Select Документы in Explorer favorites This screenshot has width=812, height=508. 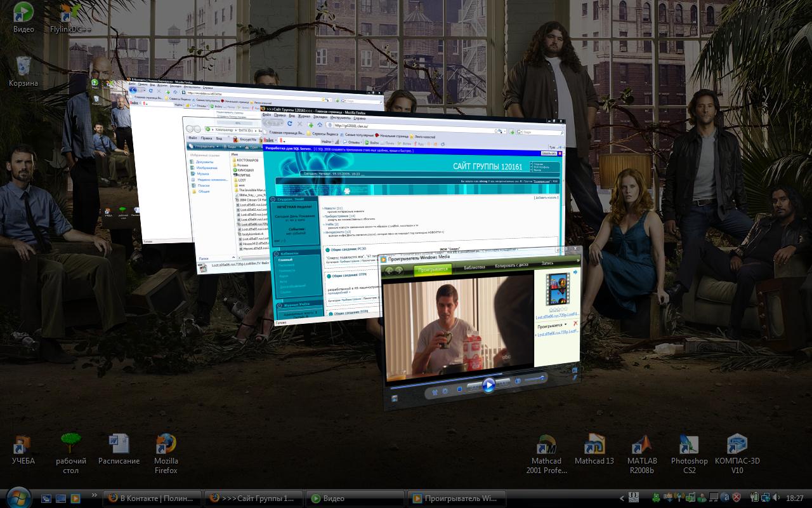[x=204, y=163]
